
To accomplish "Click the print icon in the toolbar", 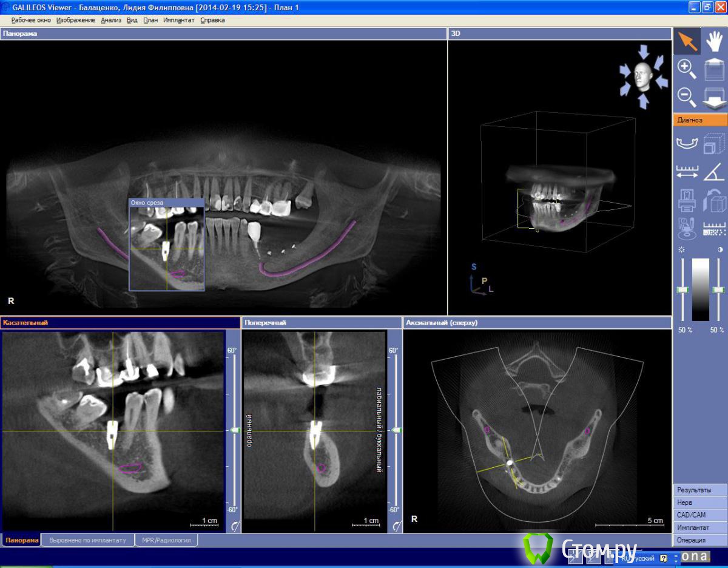I will click(x=687, y=200).
